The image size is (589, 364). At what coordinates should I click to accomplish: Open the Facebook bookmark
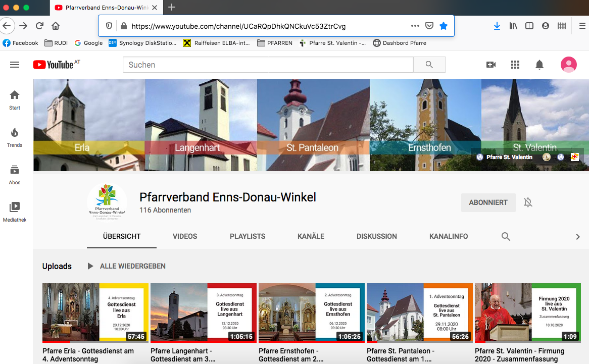[x=20, y=43]
